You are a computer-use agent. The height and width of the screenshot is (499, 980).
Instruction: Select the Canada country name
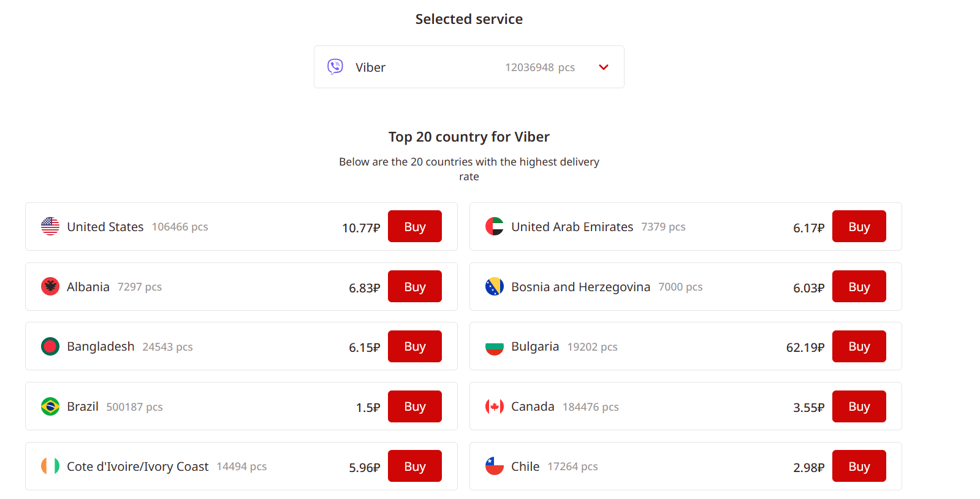coord(533,406)
